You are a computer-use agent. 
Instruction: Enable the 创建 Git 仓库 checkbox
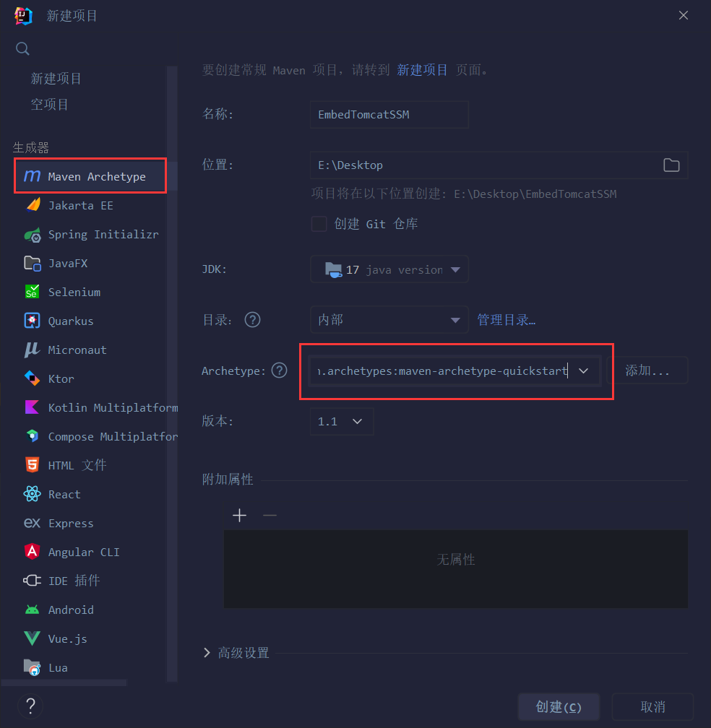click(x=319, y=224)
